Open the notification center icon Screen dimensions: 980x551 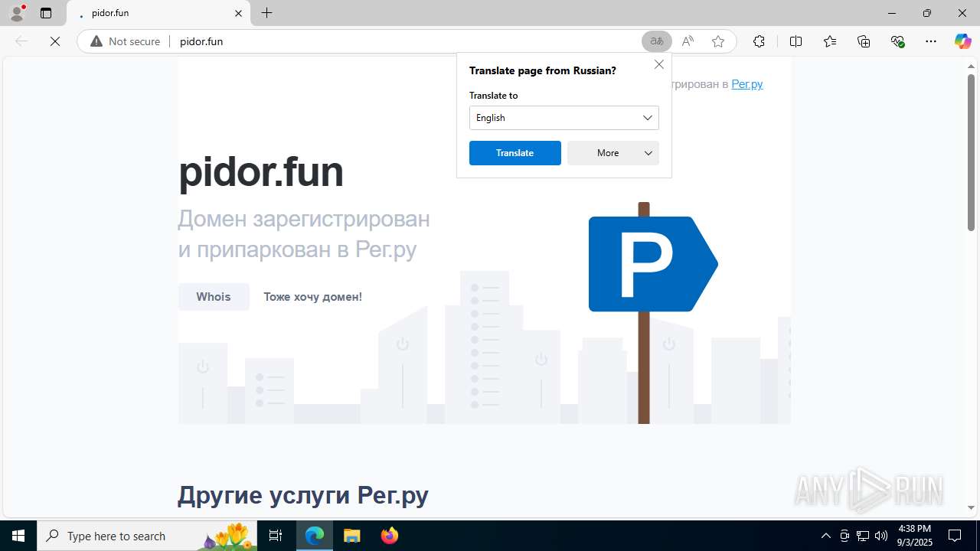(955, 536)
